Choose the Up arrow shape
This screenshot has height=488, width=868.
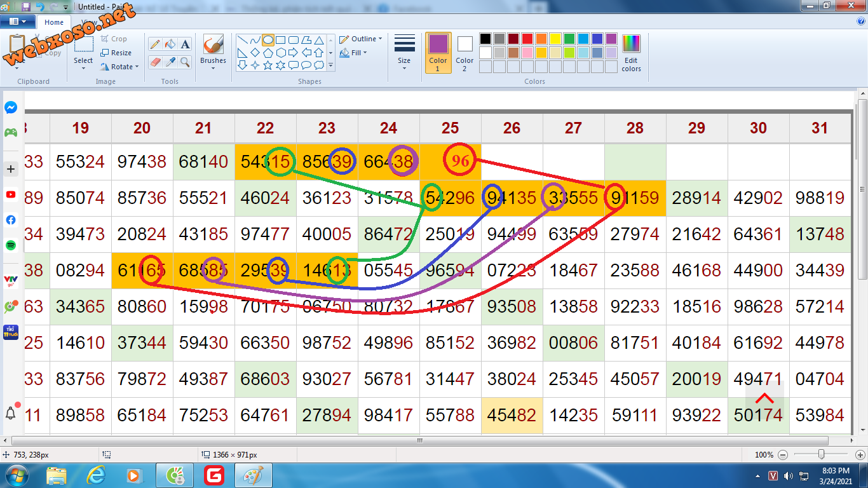coord(319,53)
